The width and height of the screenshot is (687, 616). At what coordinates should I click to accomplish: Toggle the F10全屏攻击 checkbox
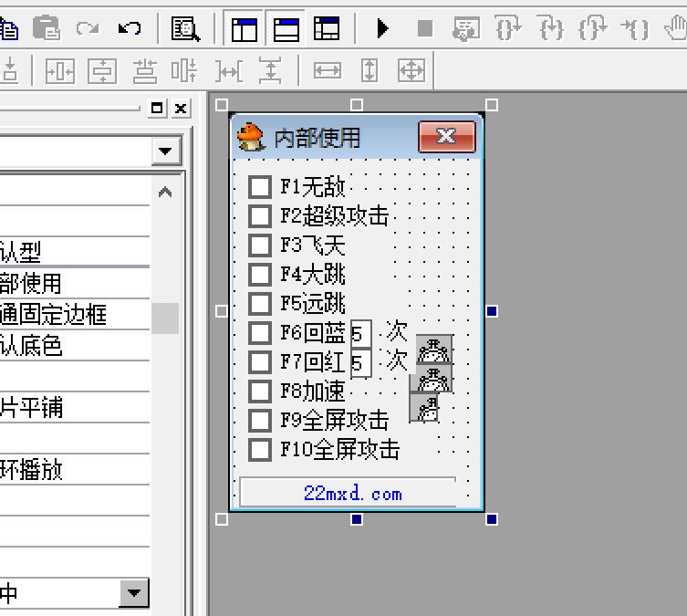pos(260,450)
